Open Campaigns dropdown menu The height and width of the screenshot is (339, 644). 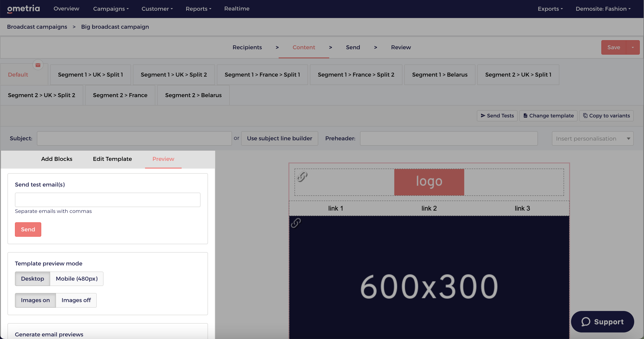coord(111,9)
